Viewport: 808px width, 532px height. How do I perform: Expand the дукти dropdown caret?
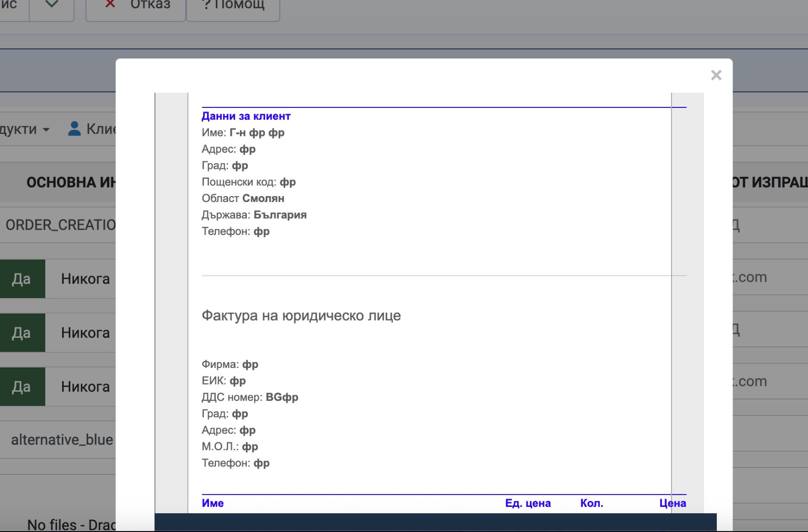(x=46, y=130)
